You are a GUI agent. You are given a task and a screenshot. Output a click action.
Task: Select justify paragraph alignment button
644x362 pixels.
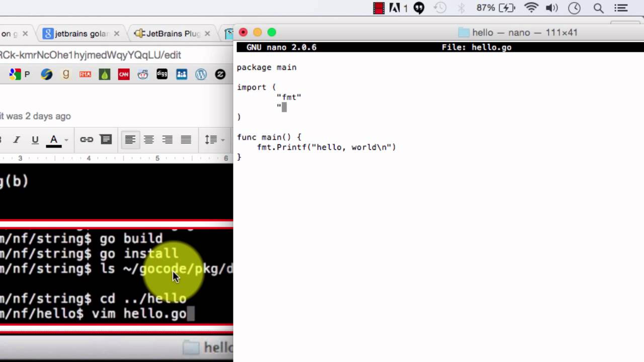[x=186, y=140]
